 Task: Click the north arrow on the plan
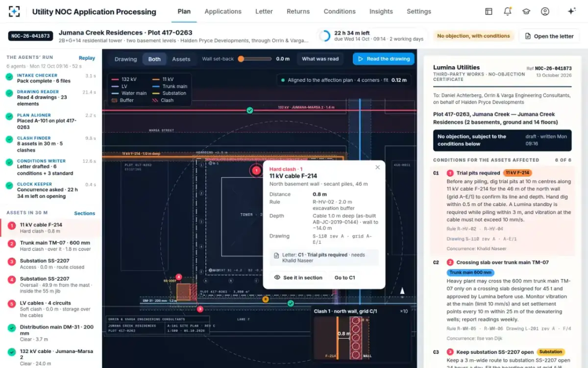tap(402, 291)
